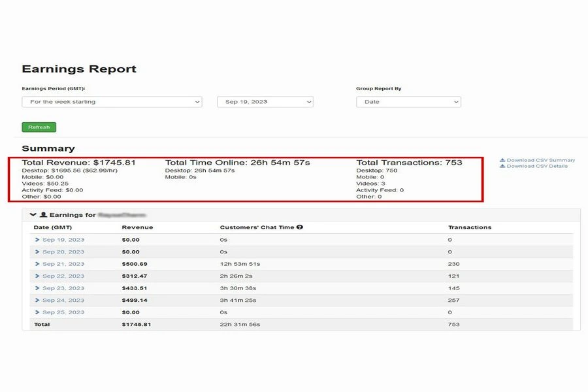Click the Download CSV Details link
The image size is (588, 392).
[x=537, y=166]
